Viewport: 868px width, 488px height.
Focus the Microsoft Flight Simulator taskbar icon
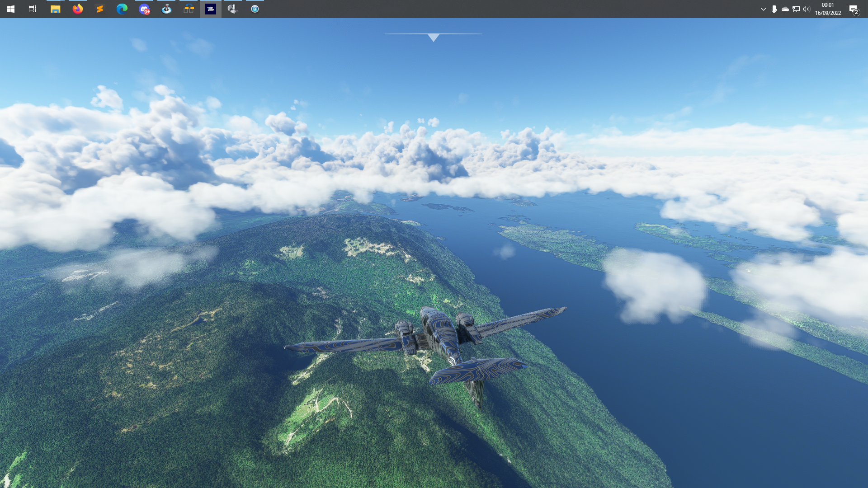pos(211,9)
